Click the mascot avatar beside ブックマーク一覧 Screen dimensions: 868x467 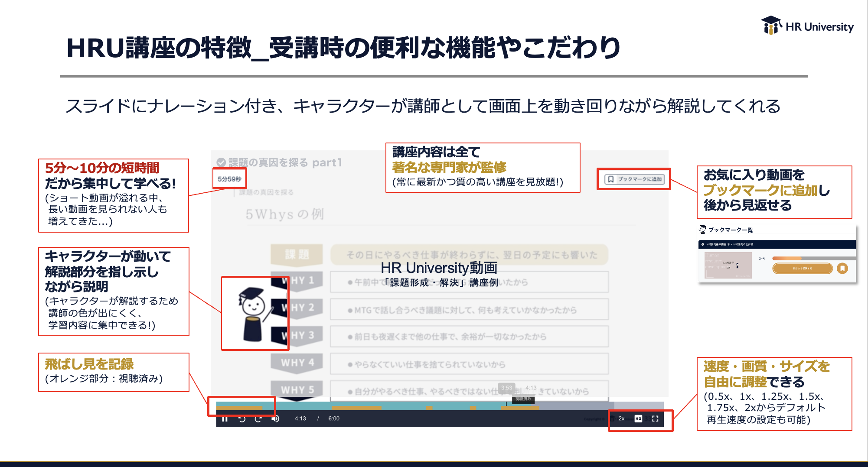click(x=702, y=230)
